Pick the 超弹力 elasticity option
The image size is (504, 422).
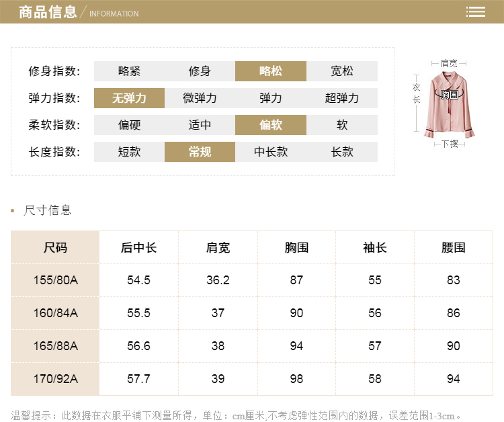[341, 98]
